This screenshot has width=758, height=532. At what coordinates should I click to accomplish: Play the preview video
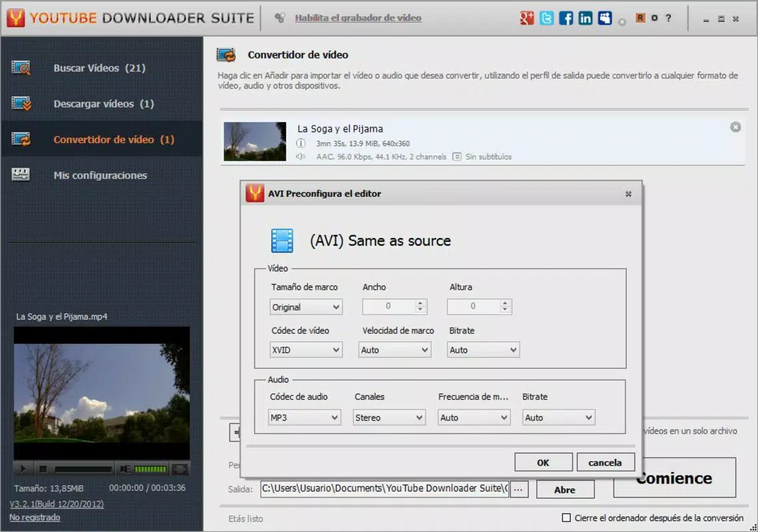(22, 469)
